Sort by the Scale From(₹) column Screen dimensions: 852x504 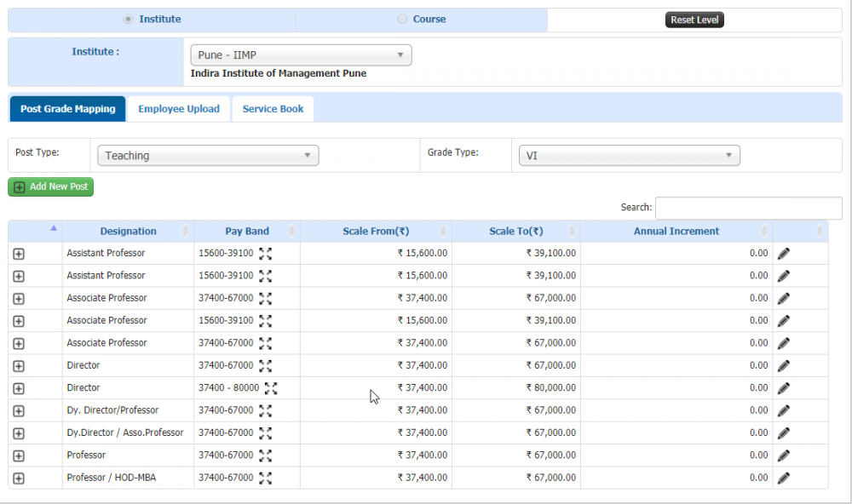coord(376,232)
